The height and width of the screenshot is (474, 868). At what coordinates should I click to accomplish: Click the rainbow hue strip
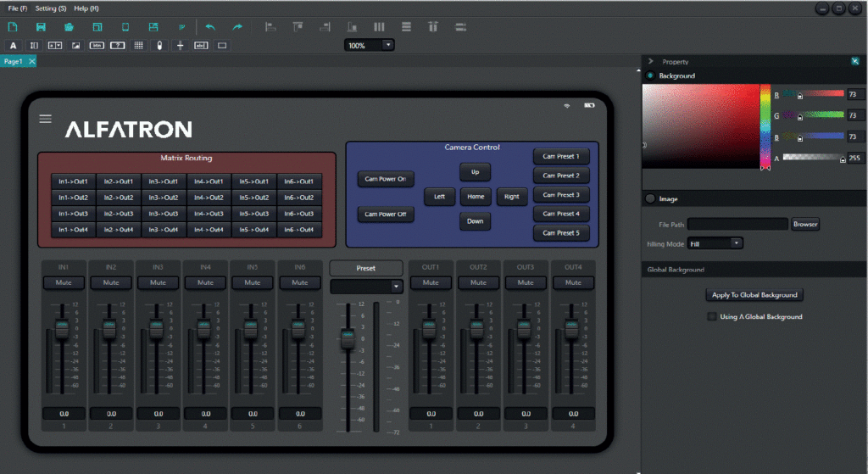[765, 126]
